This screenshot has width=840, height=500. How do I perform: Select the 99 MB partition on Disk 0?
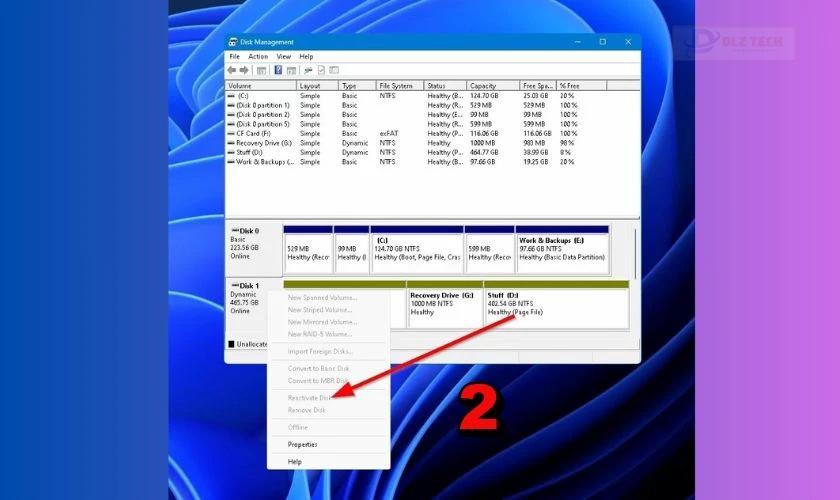[351, 250]
